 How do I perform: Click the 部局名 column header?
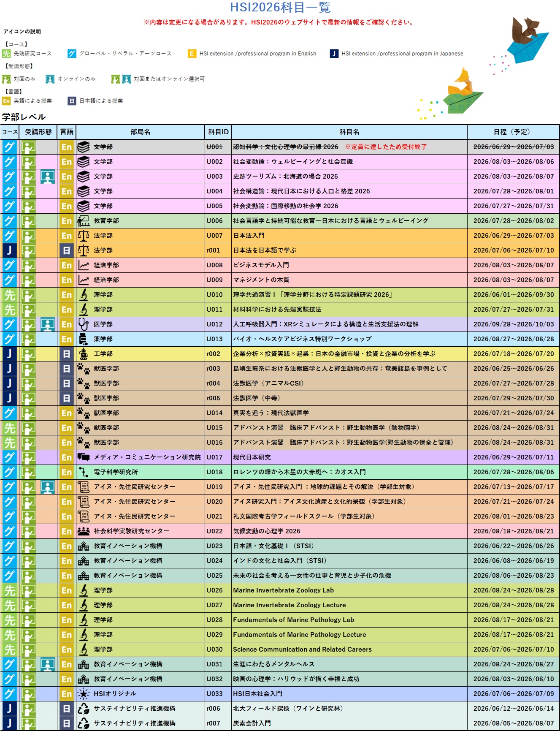pos(141,132)
